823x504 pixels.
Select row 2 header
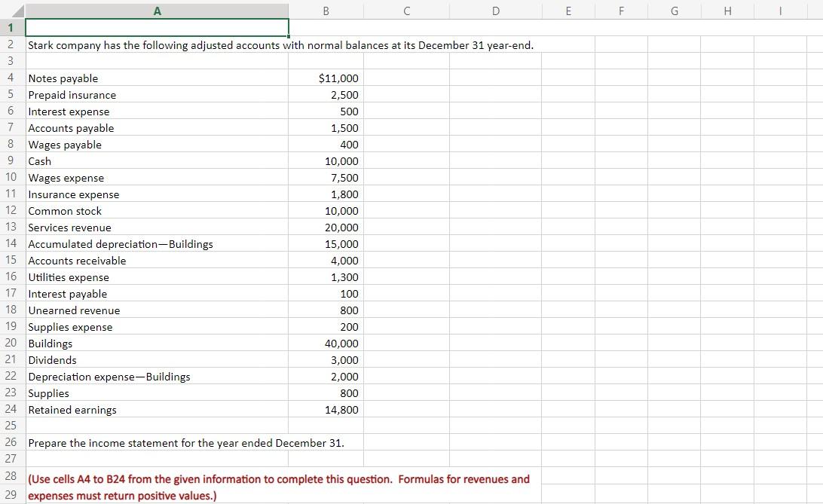coord(12,44)
